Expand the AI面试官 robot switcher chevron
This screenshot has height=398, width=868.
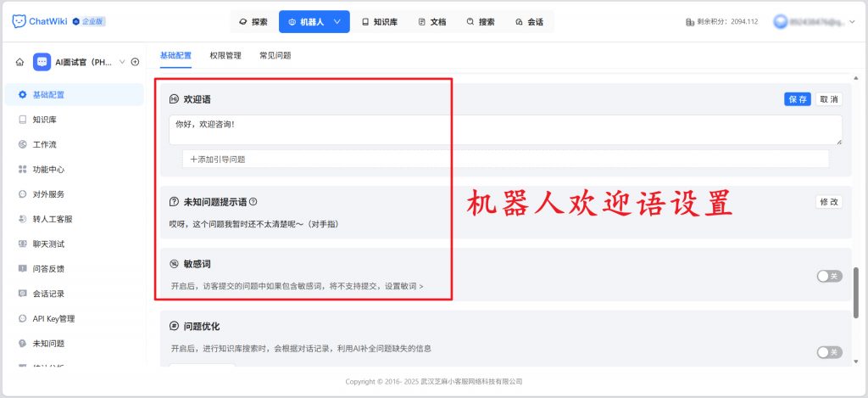point(122,62)
